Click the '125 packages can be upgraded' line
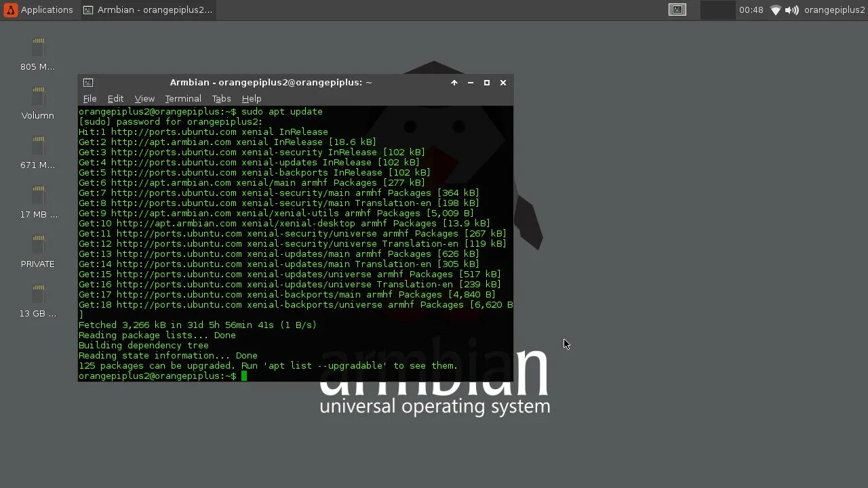Image resolution: width=868 pixels, height=488 pixels. 268,365
